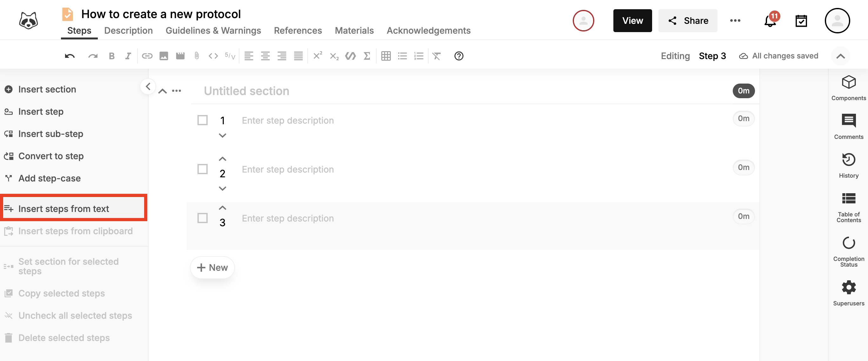Open the History panel

(848, 165)
